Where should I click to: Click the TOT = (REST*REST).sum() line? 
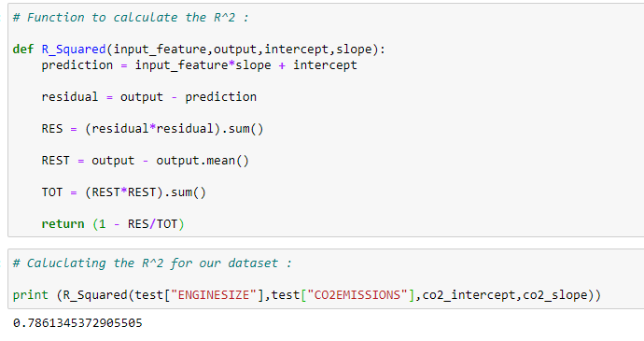(123, 192)
